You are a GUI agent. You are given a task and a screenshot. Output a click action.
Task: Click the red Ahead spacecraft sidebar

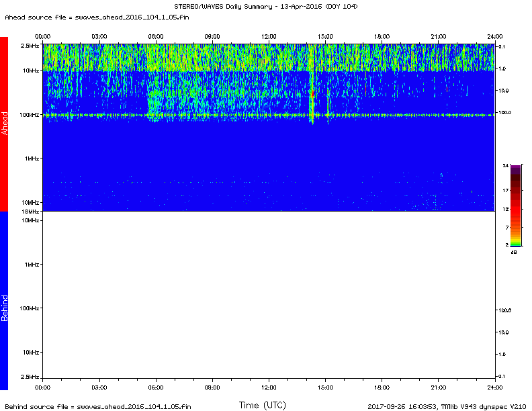[x=4, y=124]
